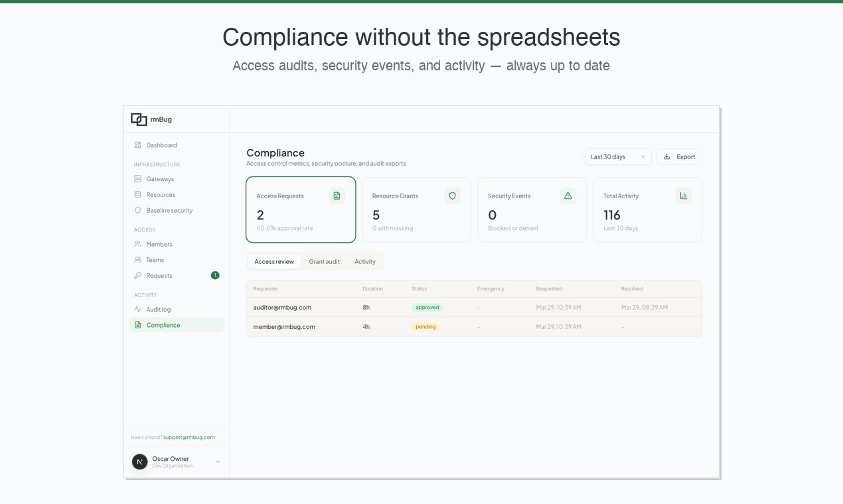Click the Requester column header
This screenshot has width=843, height=504.
[266, 289]
